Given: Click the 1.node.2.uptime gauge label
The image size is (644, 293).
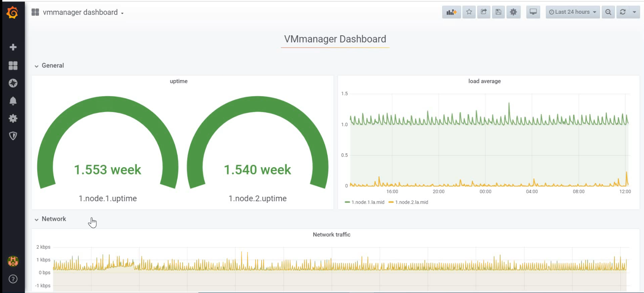Looking at the screenshot, I should 258,199.
